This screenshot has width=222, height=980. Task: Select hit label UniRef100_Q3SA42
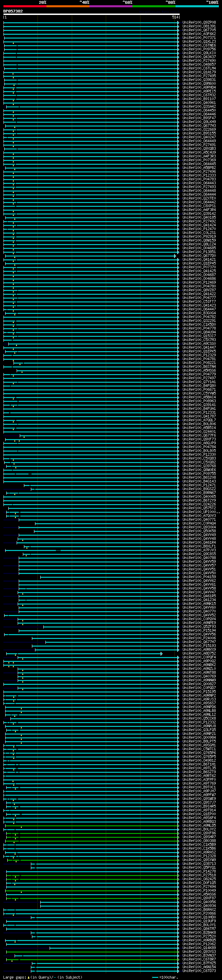pyautogui.click(x=199, y=106)
